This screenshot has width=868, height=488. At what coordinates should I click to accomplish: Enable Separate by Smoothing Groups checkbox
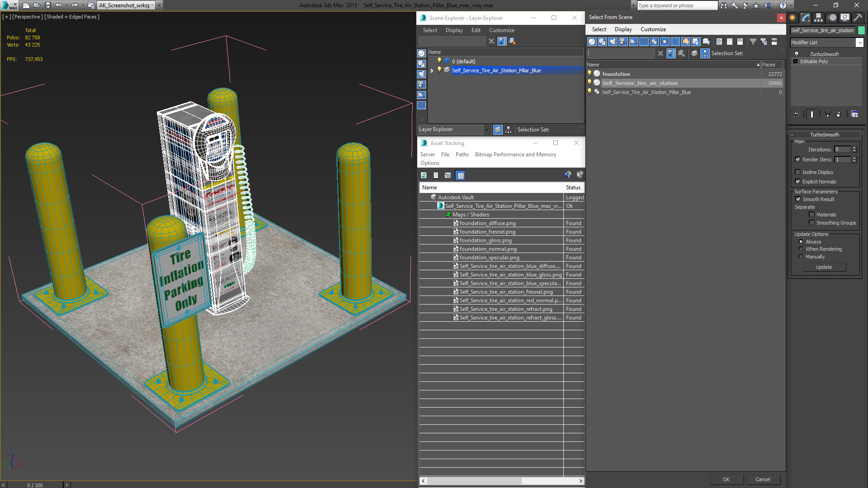[811, 223]
